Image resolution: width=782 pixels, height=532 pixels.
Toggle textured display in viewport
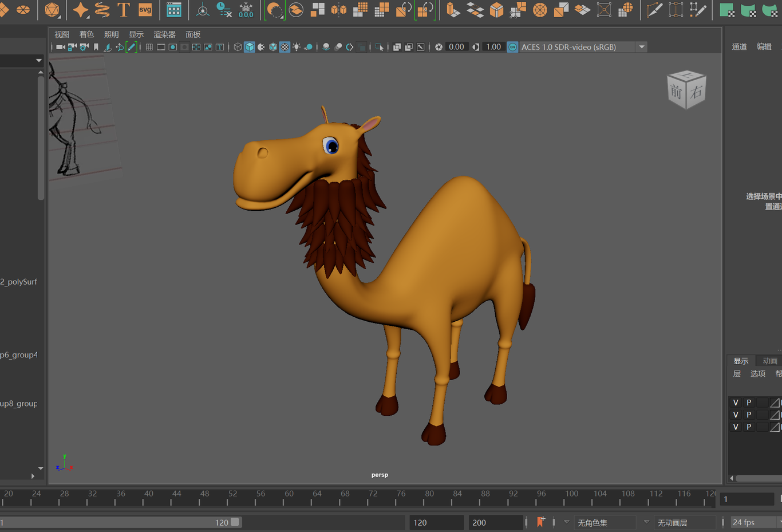tap(285, 47)
